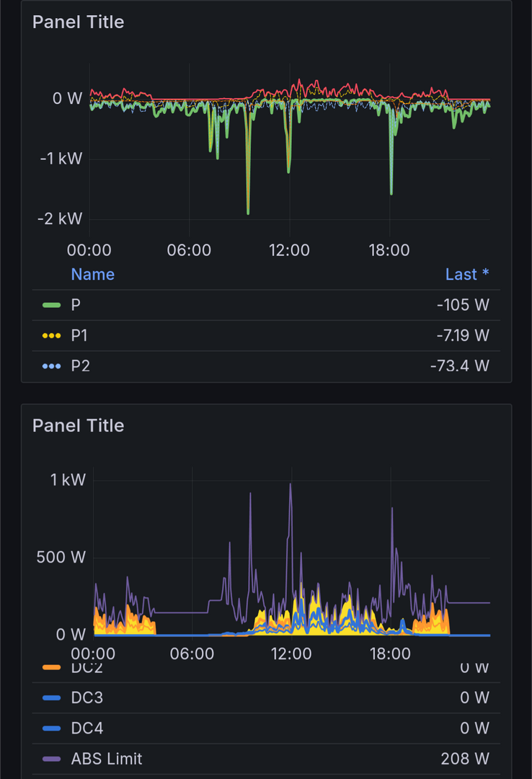Open the top Panel Title menu
This screenshot has width=532, height=779.
[78, 22]
